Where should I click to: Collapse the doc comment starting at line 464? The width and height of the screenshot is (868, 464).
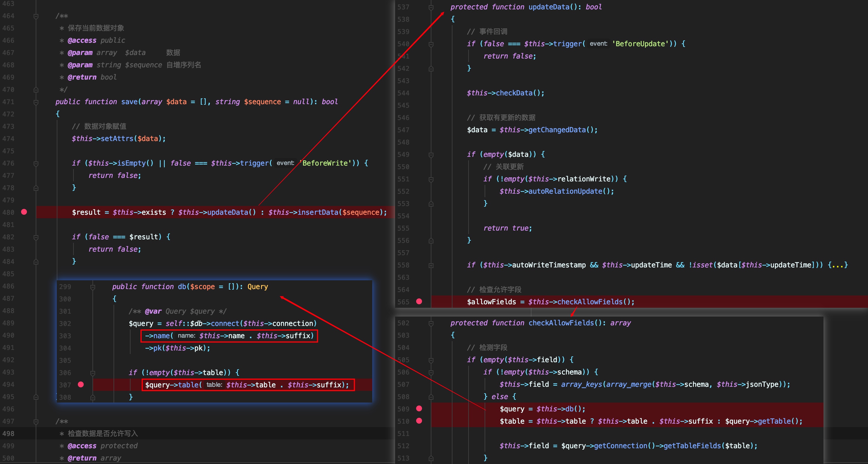point(36,16)
